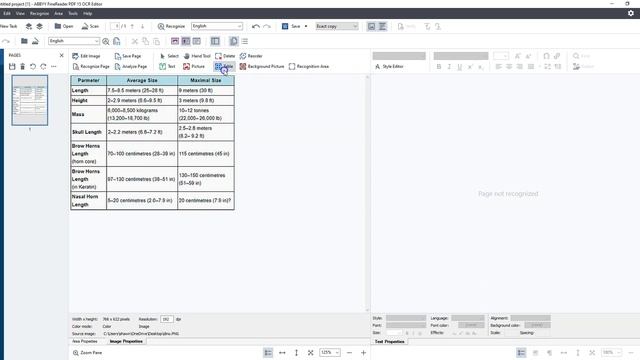The image size is (640, 360).
Task: Rotate page counterclockwise in Pages panel
Action: point(33,66)
